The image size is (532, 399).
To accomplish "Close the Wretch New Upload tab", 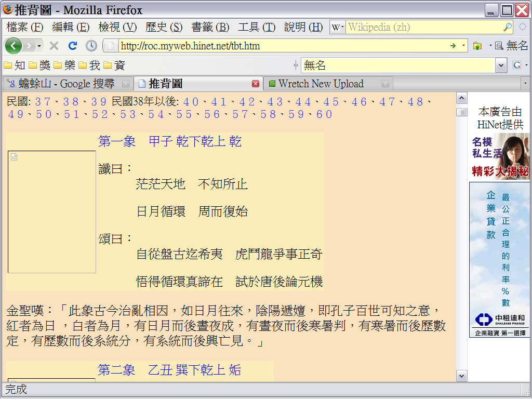I will click(x=385, y=84).
